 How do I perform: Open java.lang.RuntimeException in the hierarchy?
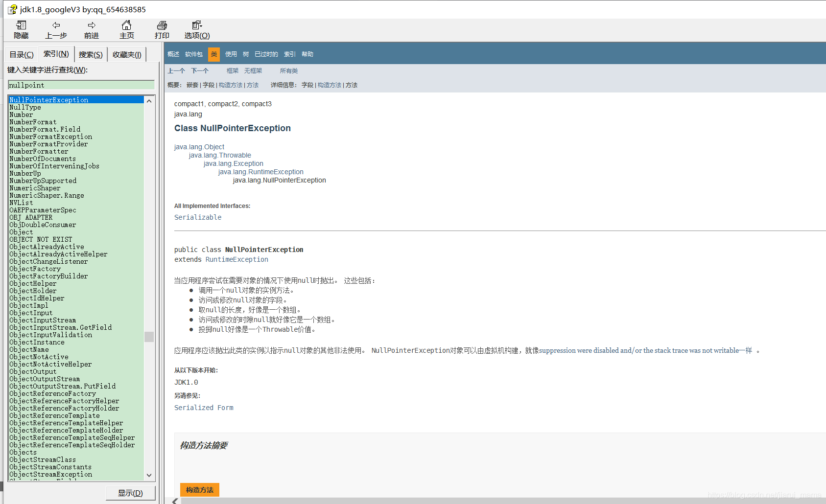tap(261, 172)
